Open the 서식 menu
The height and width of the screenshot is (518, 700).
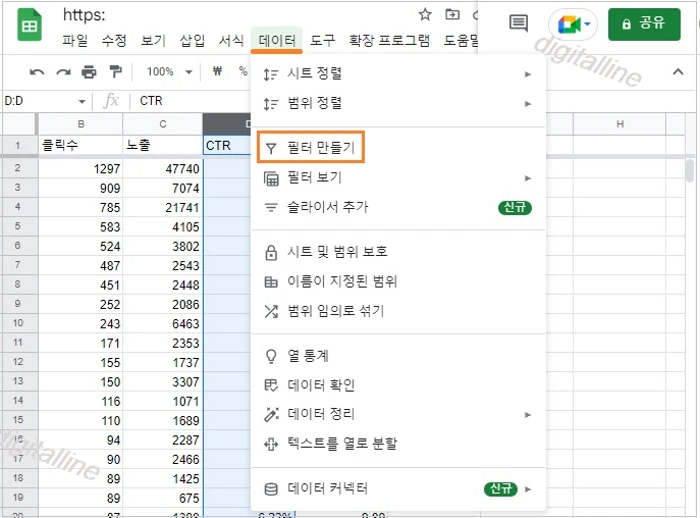tap(231, 41)
